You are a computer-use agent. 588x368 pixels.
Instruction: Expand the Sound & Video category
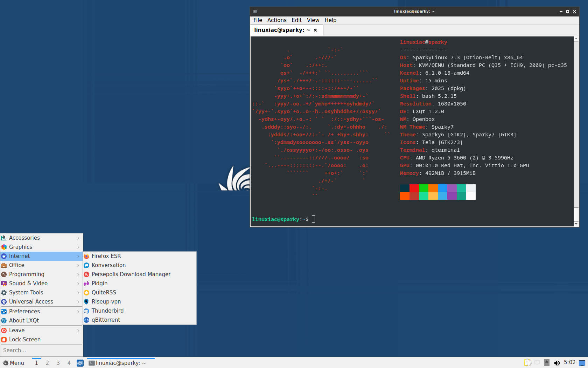[x=41, y=284]
